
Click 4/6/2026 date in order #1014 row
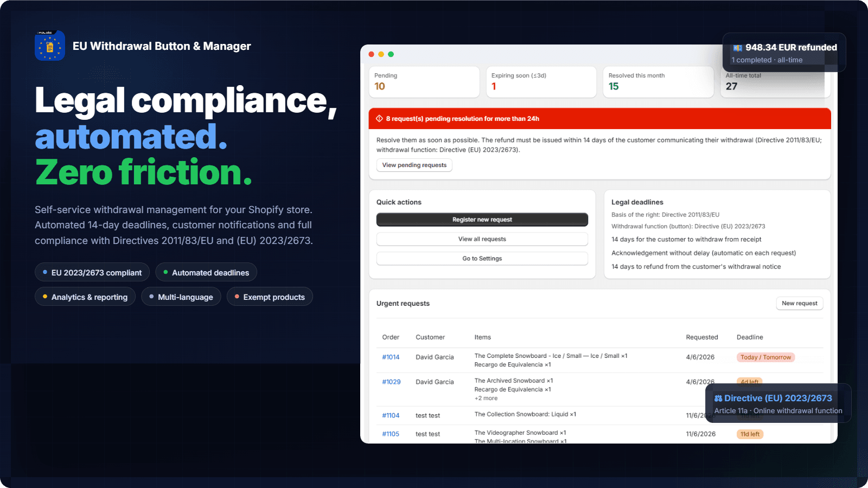coord(700,357)
